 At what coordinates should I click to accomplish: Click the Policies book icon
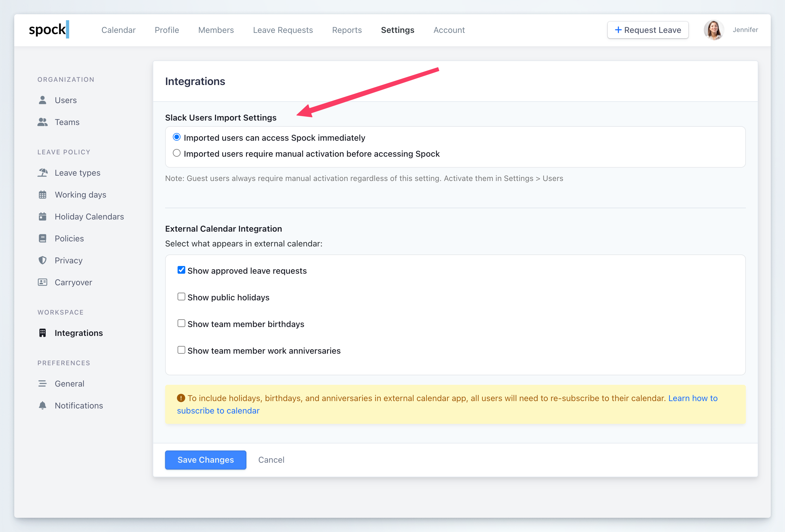click(43, 239)
